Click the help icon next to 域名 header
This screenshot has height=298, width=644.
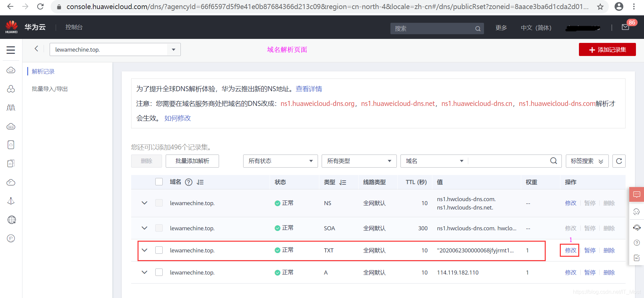[x=189, y=182]
